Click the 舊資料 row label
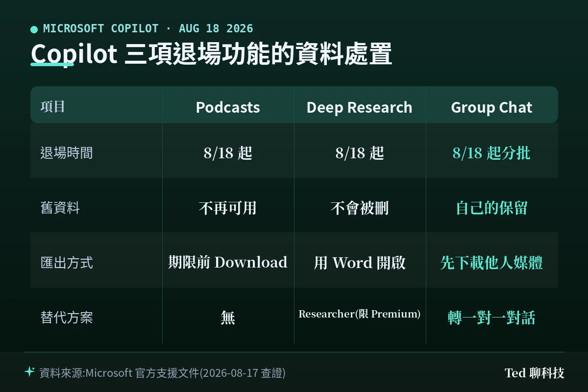Screen dimensions: 588x392 (x=60, y=208)
